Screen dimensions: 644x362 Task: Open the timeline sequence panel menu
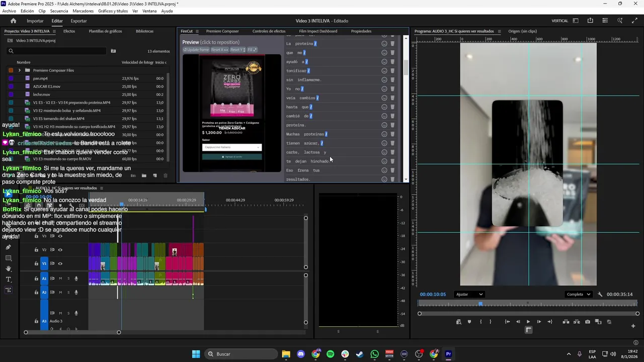pos(101,188)
